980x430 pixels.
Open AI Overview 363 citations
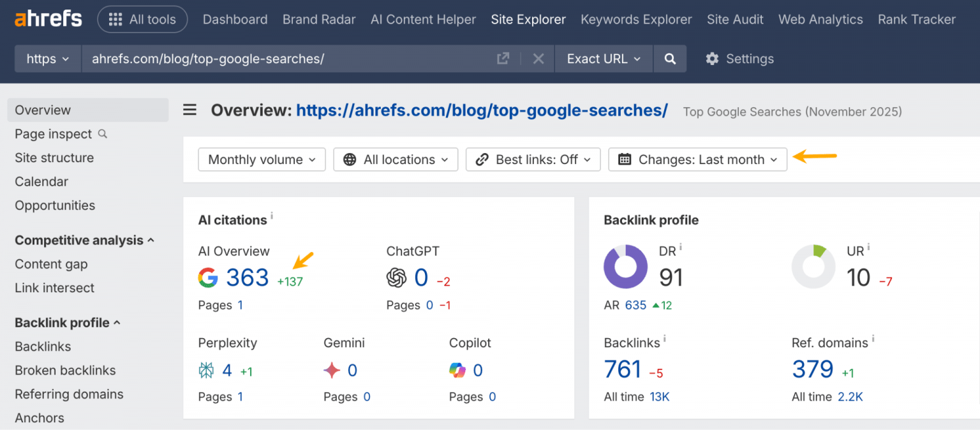(x=248, y=278)
